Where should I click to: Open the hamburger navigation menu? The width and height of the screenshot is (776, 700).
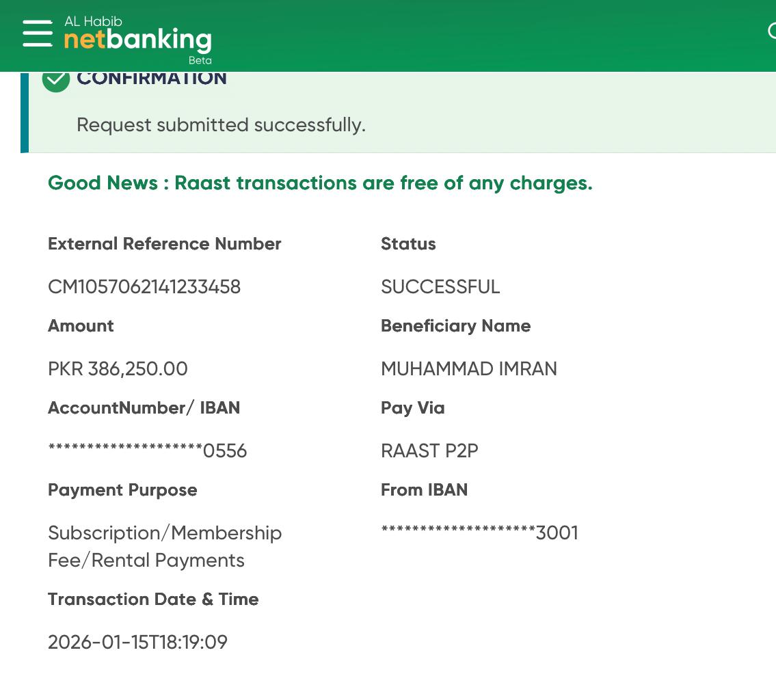tap(38, 33)
